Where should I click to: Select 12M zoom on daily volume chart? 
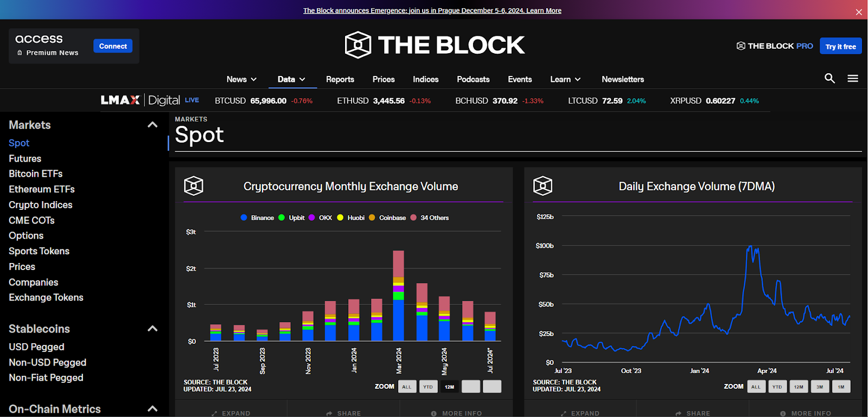[x=799, y=387]
